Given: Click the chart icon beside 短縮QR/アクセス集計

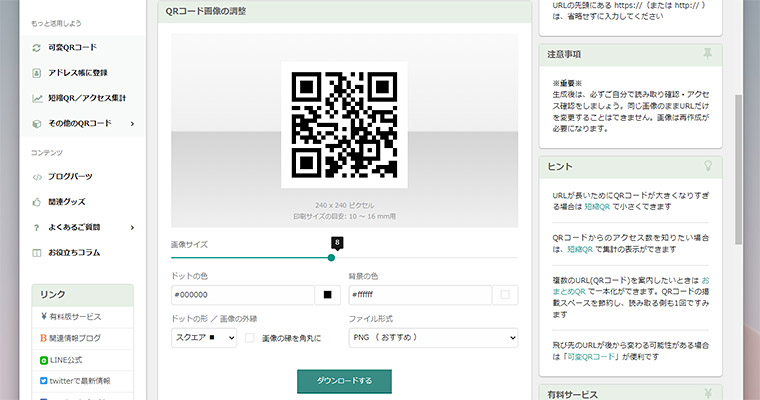Looking at the screenshot, I should coord(37,98).
